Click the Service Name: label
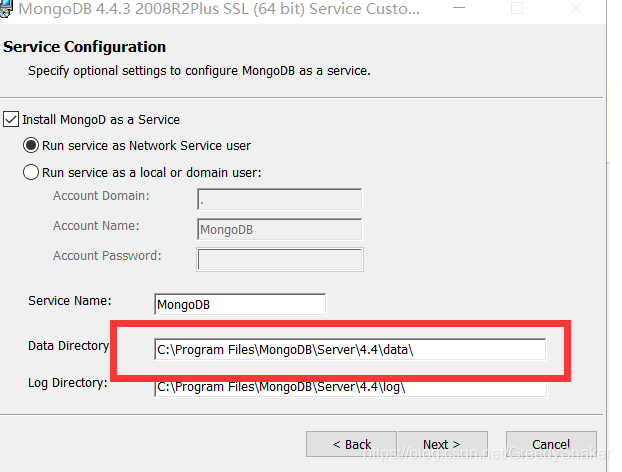 (x=70, y=301)
